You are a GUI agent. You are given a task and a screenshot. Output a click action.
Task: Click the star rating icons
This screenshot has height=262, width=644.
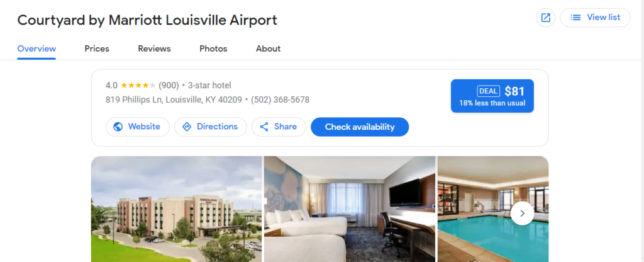[138, 86]
